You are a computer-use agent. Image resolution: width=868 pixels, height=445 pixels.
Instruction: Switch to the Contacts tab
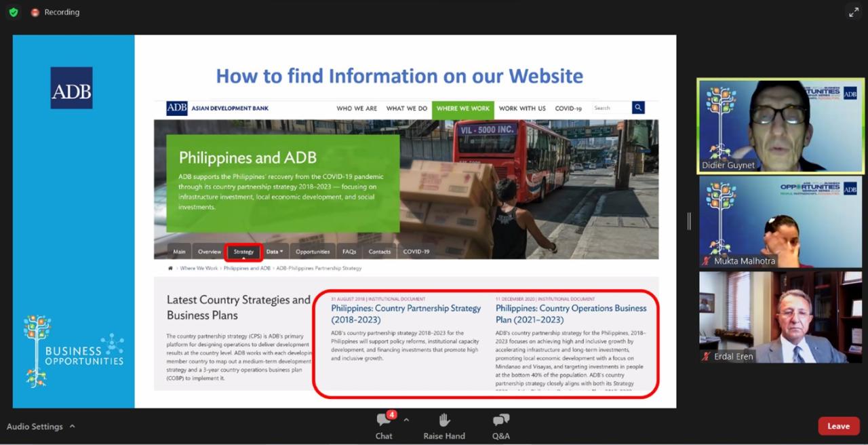point(380,252)
